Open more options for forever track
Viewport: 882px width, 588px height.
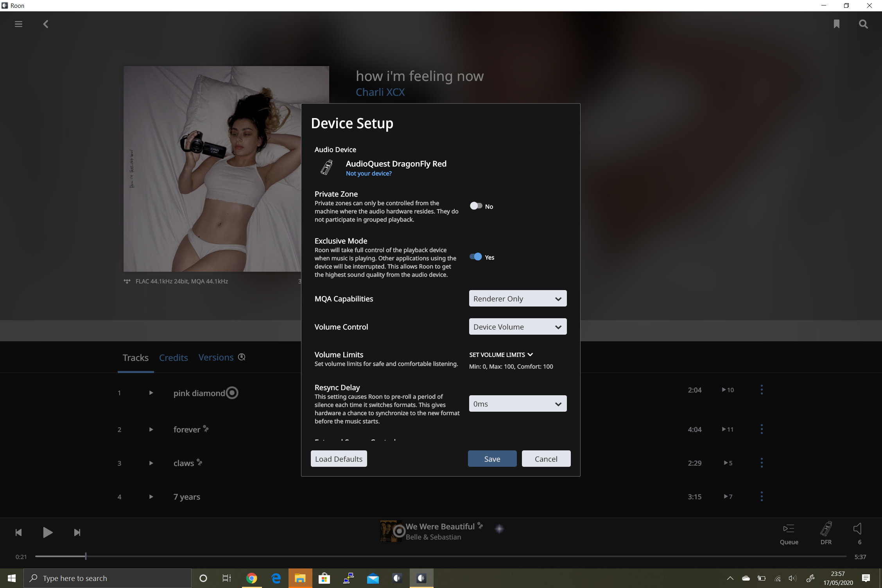761,429
